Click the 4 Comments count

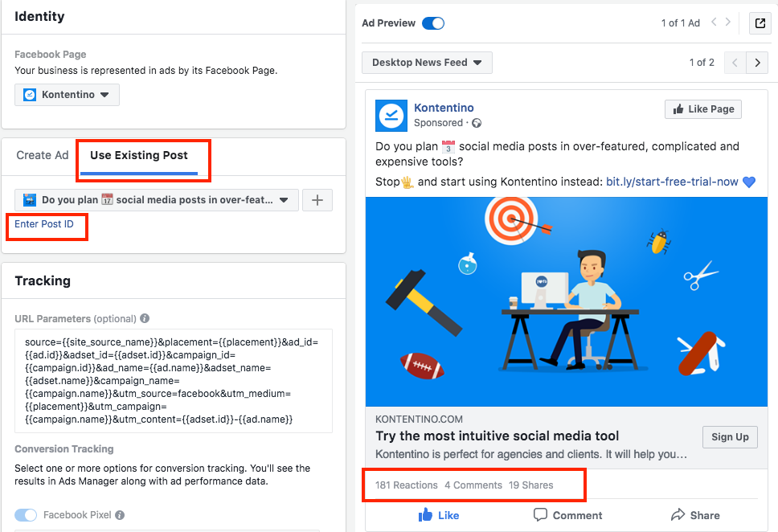[x=473, y=485]
